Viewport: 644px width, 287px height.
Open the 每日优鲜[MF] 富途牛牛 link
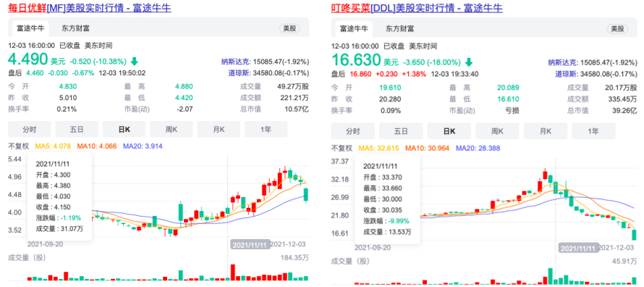click(90, 8)
